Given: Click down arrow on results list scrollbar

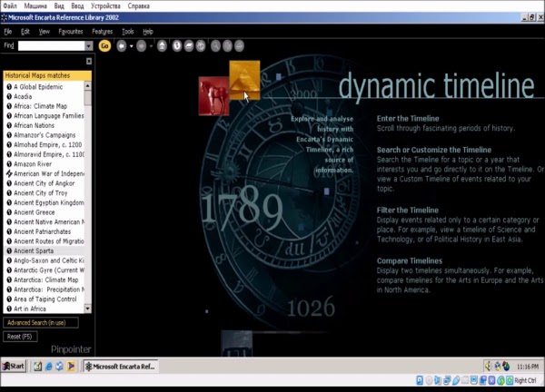Looking at the screenshot, I should pyautogui.click(x=87, y=309).
